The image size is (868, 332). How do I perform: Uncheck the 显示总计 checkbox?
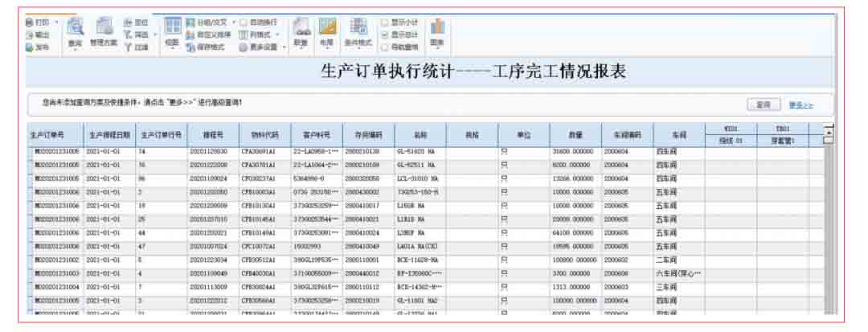[385, 35]
